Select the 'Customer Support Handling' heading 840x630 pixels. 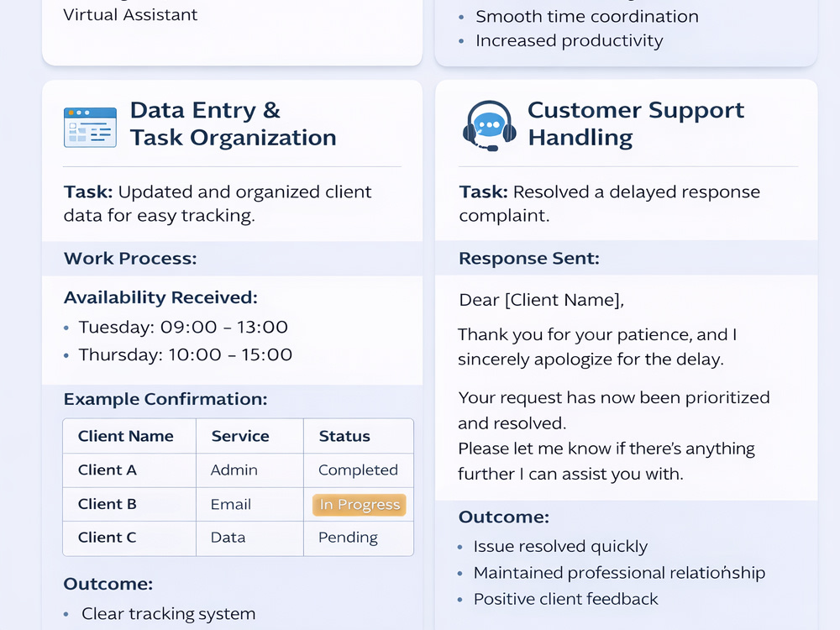click(x=636, y=123)
